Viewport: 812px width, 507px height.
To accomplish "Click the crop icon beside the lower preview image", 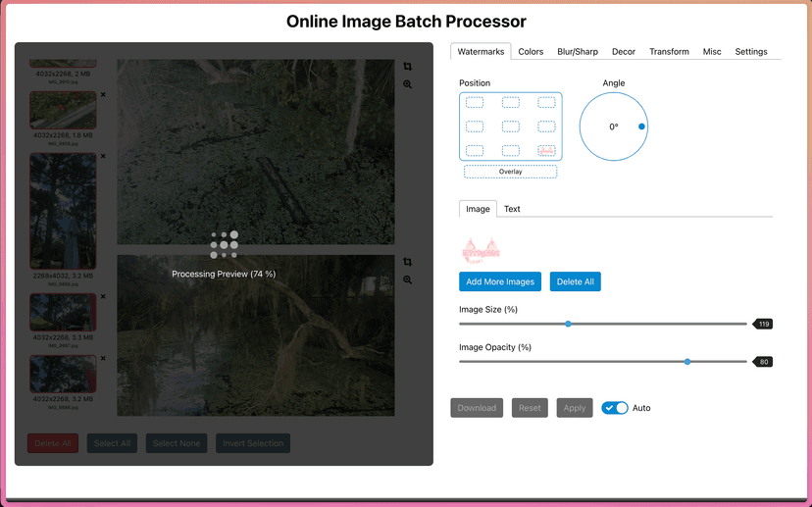I will coord(408,262).
